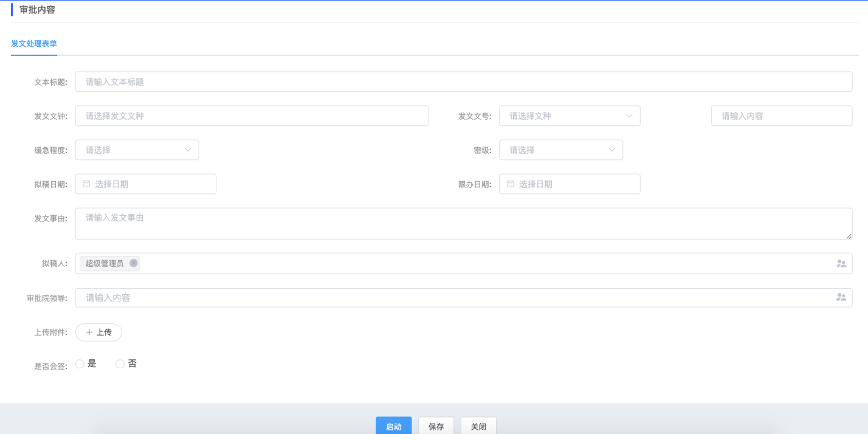Focus the 发文文钟 input field
The width and height of the screenshot is (868, 434).
pos(252,115)
